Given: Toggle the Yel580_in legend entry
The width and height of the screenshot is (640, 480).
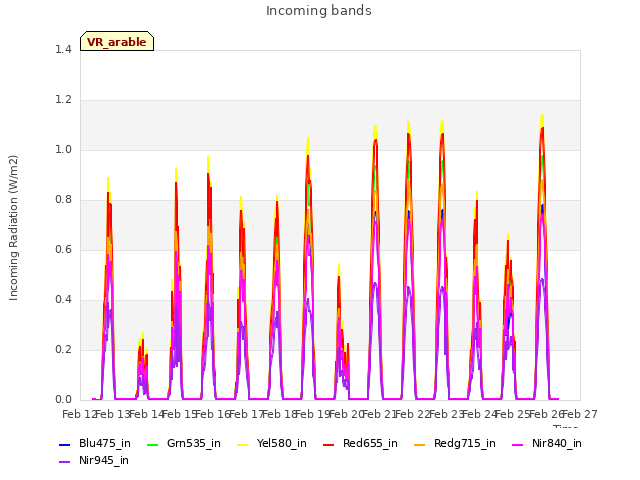Looking at the screenshot, I should tap(272, 444).
